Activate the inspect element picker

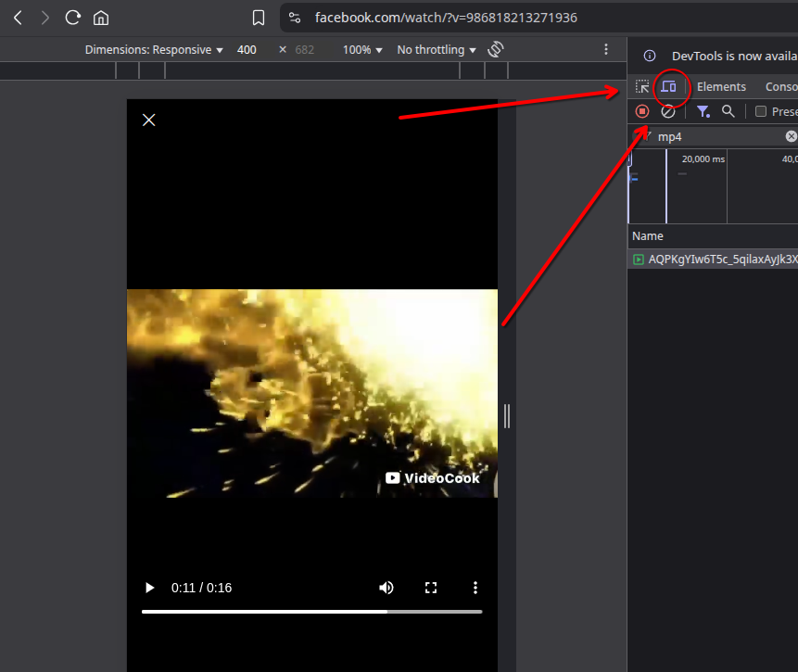pyautogui.click(x=642, y=86)
